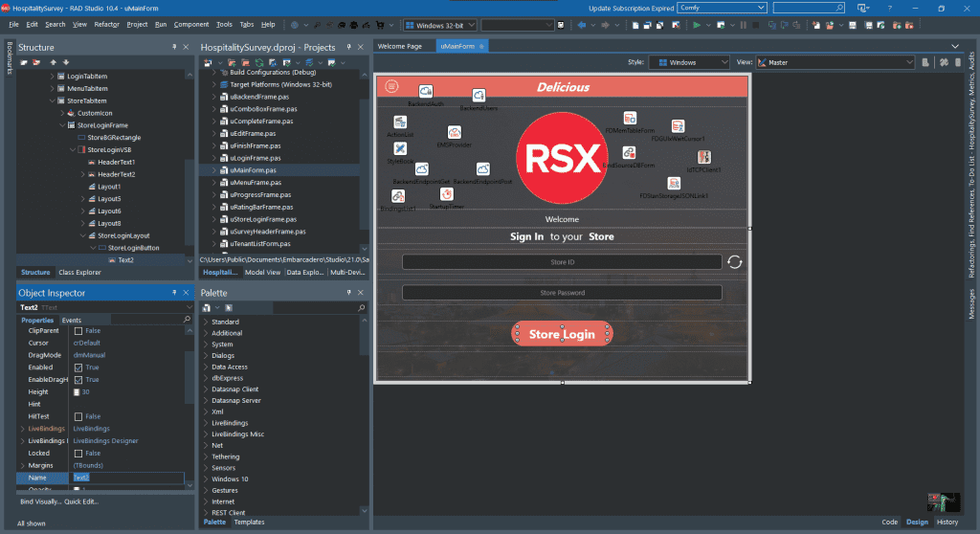Select the BindSourceDBForm component icon
This screenshot has height=534, width=980.
(x=629, y=152)
